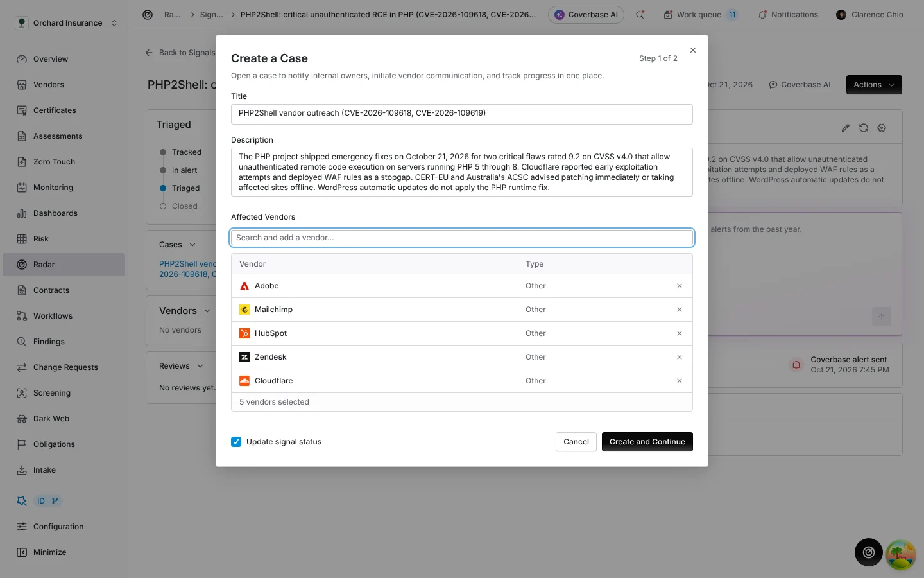Open Configuration in the sidebar

(x=64, y=527)
